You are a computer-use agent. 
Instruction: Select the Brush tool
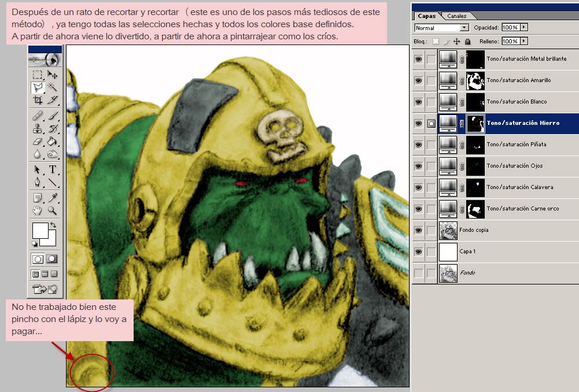[53, 116]
